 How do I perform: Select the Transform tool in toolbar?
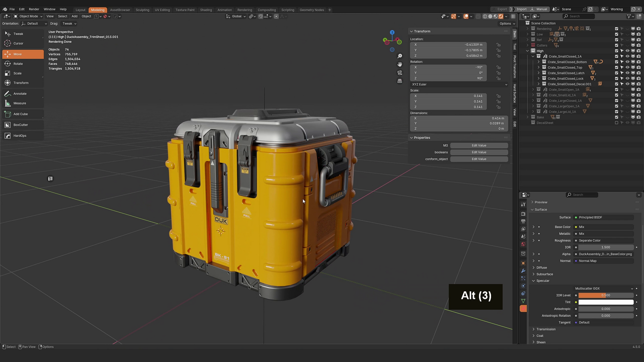[x=23, y=83]
